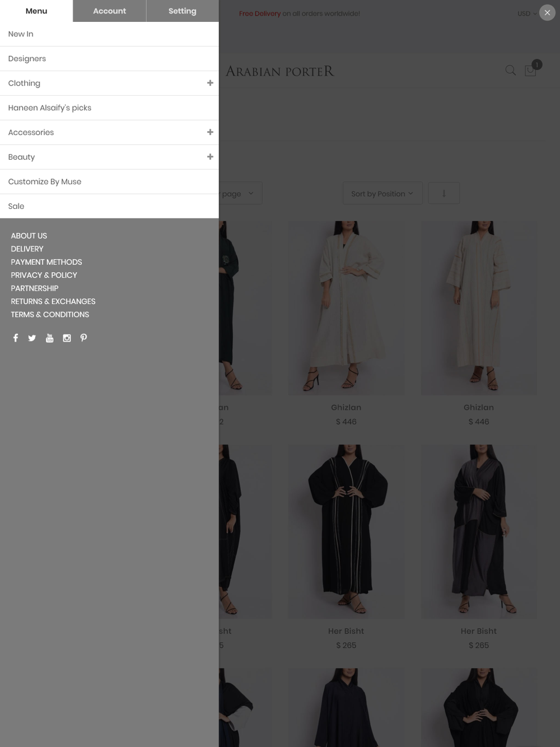
Task: Open the Pinterest social link
Action: click(83, 338)
